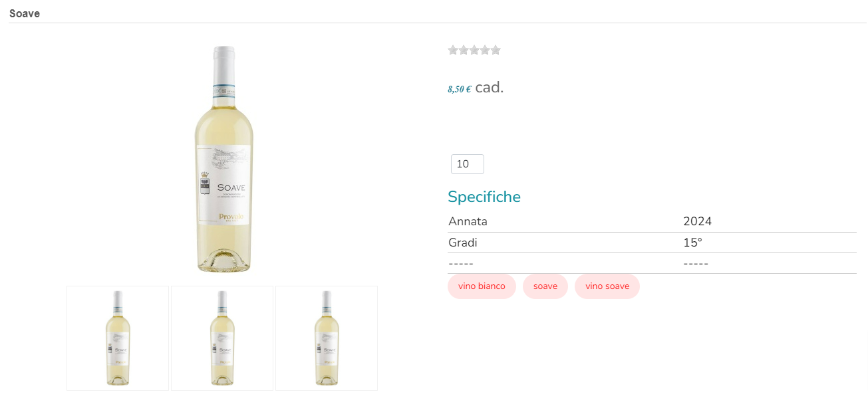This screenshot has height=408, width=868.
Task: Select the Annata specification label
Action: 468,221
